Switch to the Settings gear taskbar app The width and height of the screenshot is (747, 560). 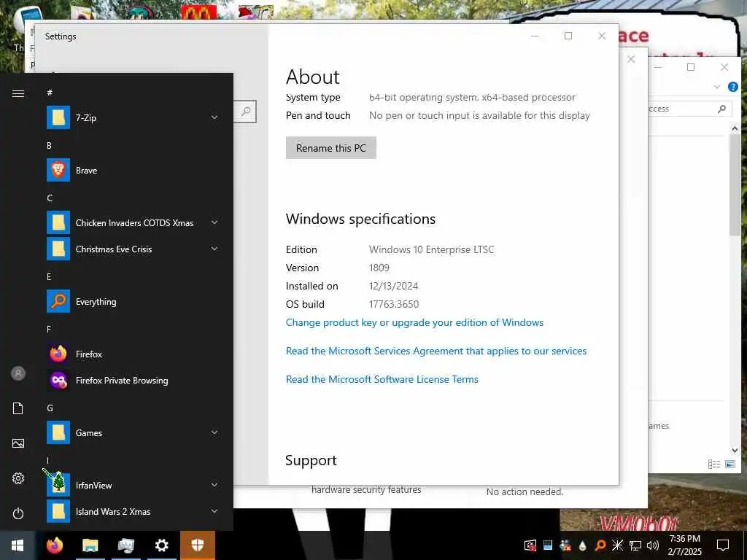click(x=161, y=545)
